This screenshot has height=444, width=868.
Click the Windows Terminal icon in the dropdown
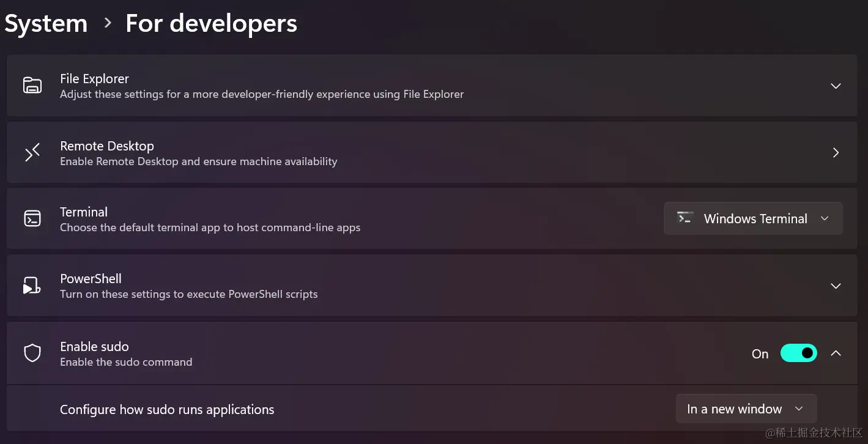[684, 218]
